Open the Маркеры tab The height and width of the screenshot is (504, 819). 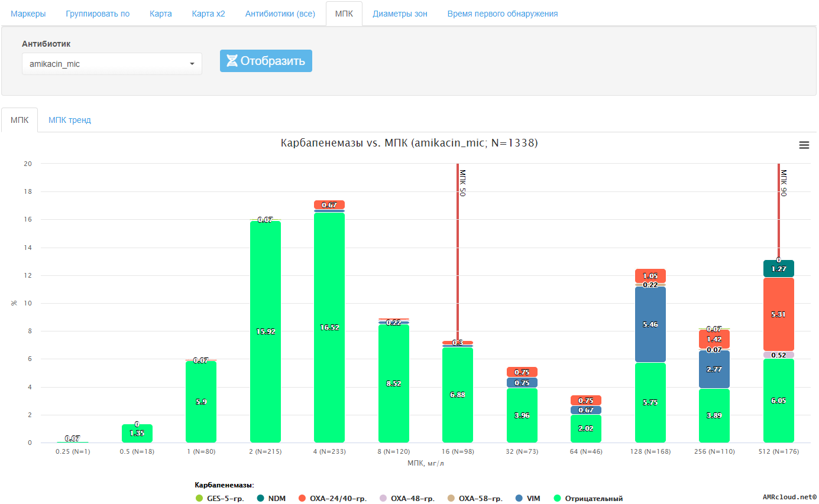click(x=28, y=14)
